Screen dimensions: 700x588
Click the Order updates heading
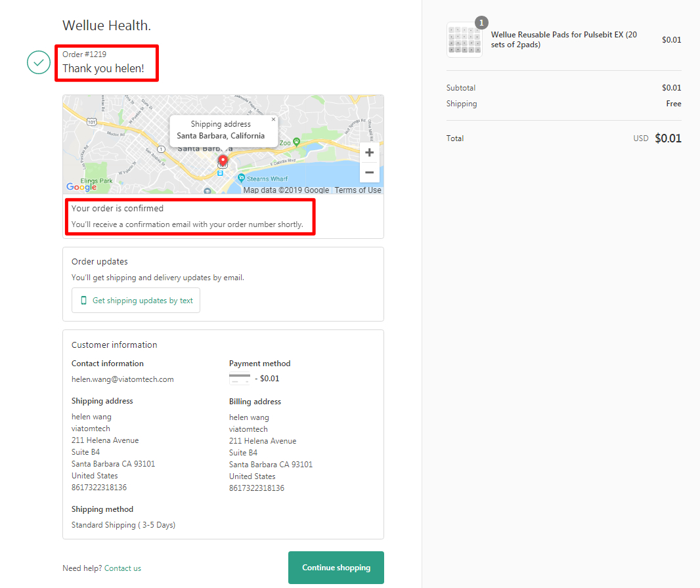coord(100,261)
